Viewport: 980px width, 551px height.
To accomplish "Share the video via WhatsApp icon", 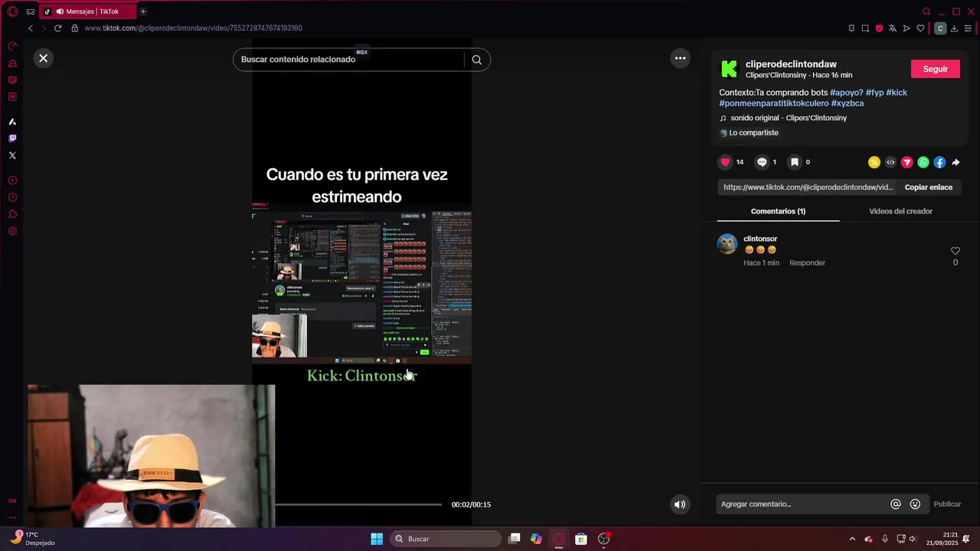I will pos(923,162).
